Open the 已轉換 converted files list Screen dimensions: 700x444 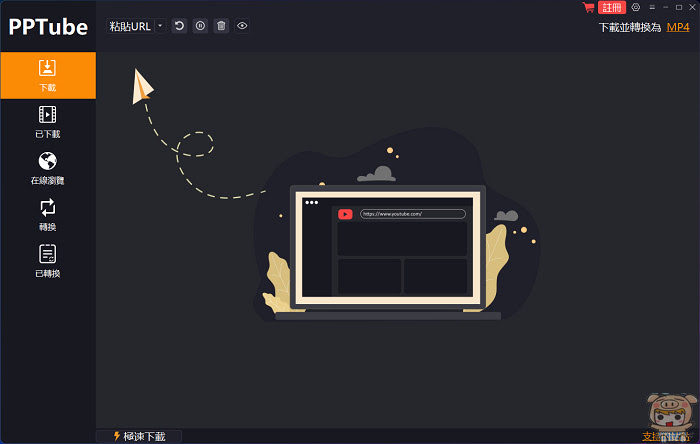48,261
